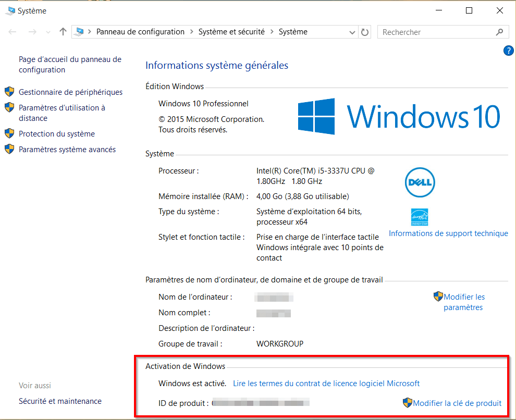Click the Windows est activé text
The width and height of the screenshot is (516, 420).
(x=192, y=384)
